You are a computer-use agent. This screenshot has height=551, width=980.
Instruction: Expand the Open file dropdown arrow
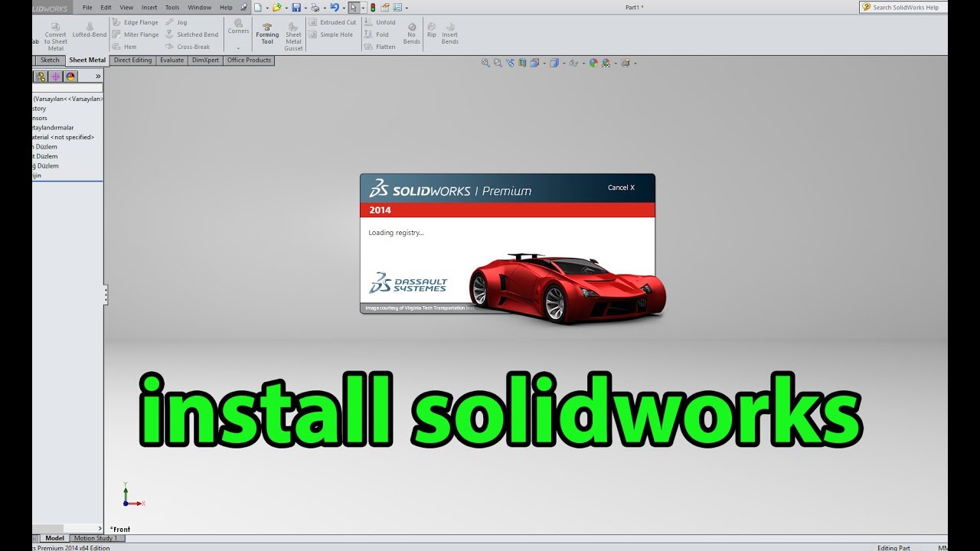coord(286,8)
